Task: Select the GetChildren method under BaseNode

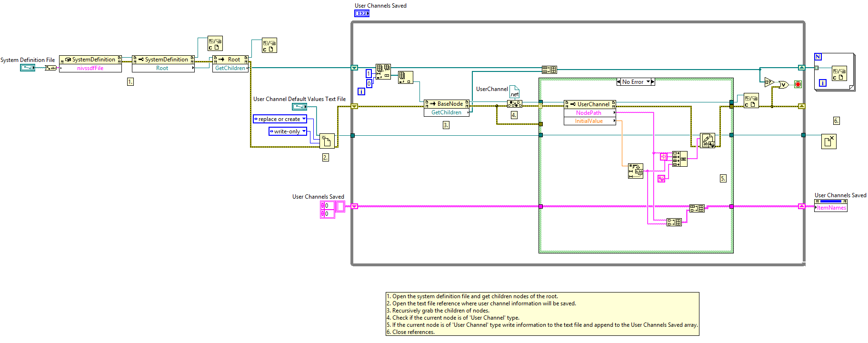Action: 447,112
